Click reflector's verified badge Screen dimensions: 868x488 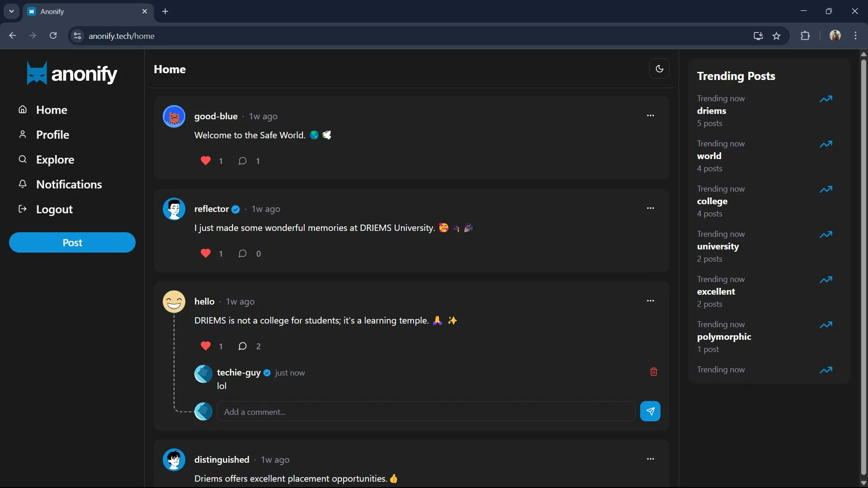(236, 209)
